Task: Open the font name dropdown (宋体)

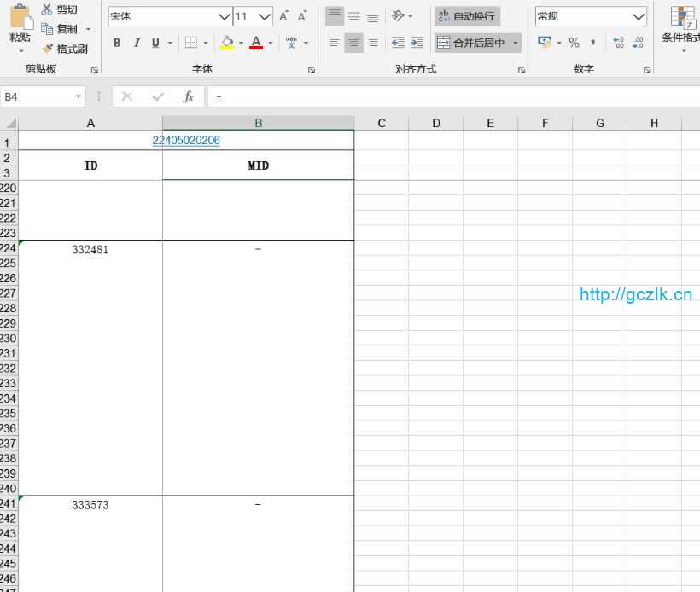Action: tap(225, 16)
